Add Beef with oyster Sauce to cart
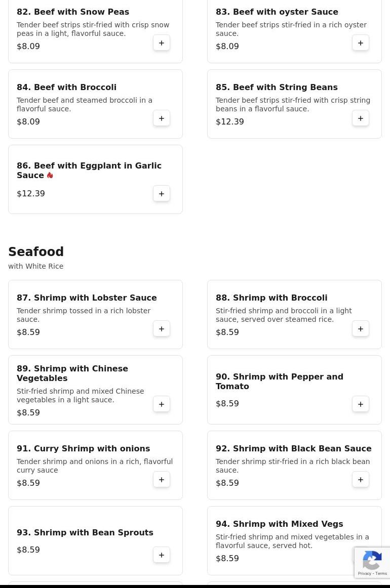The height and width of the screenshot is (588, 390). [361, 43]
